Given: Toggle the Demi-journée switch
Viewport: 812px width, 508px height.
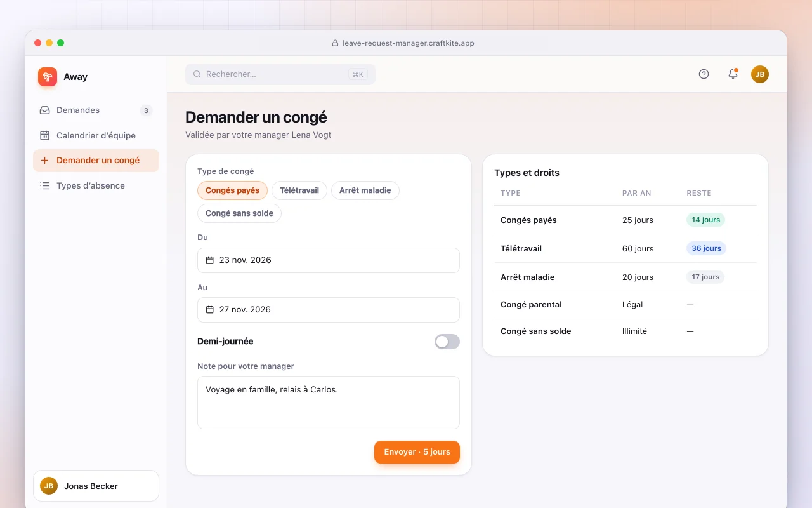Looking at the screenshot, I should coord(447,342).
